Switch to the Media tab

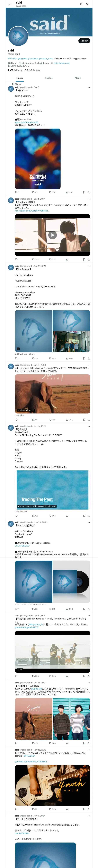(78, 78)
